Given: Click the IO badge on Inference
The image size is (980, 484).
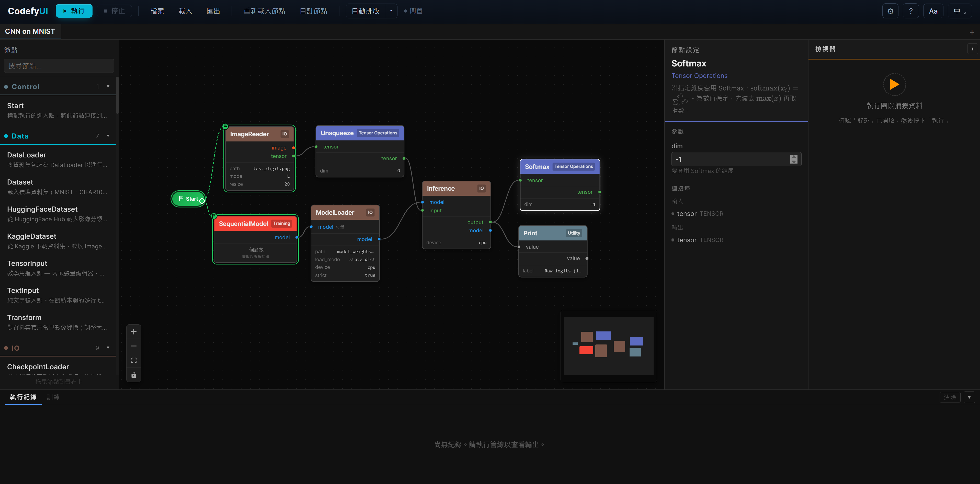Looking at the screenshot, I should click(481, 189).
